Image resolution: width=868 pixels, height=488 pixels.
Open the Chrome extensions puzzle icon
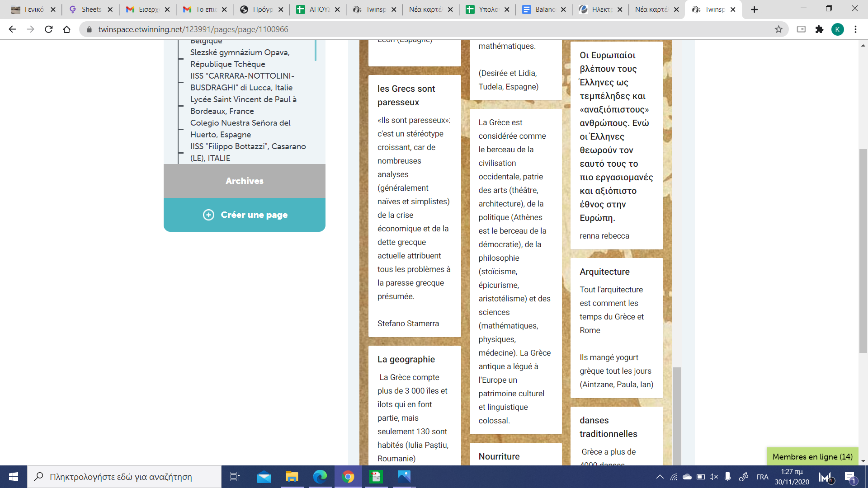tap(819, 29)
